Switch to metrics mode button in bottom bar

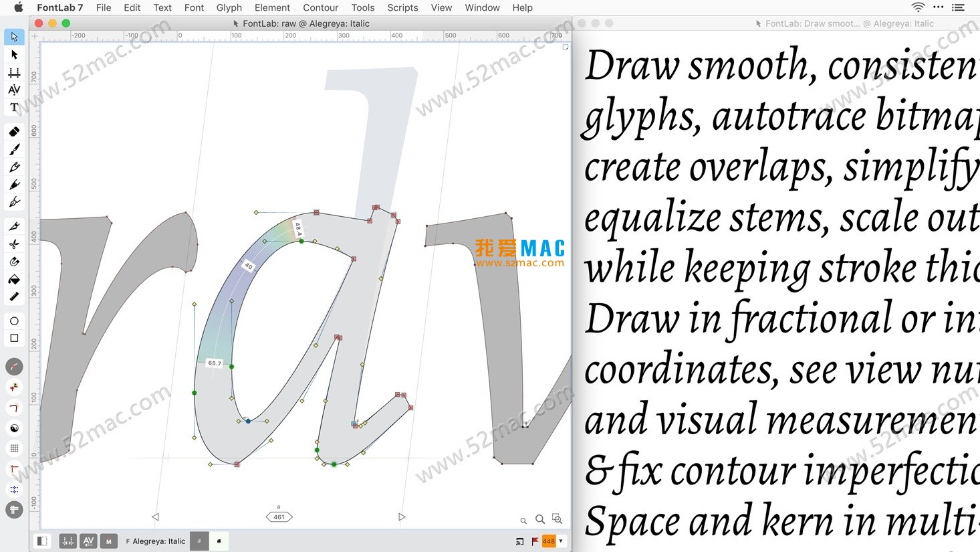point(68,541)
